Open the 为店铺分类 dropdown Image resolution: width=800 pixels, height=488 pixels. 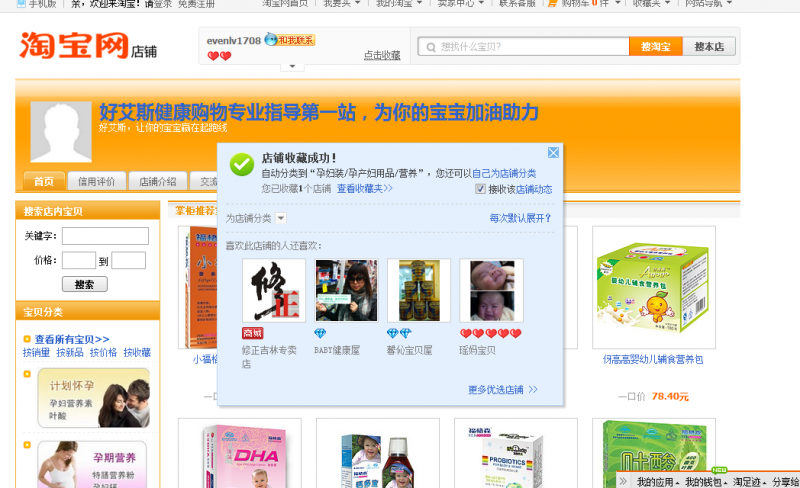[x=281, y=218]
